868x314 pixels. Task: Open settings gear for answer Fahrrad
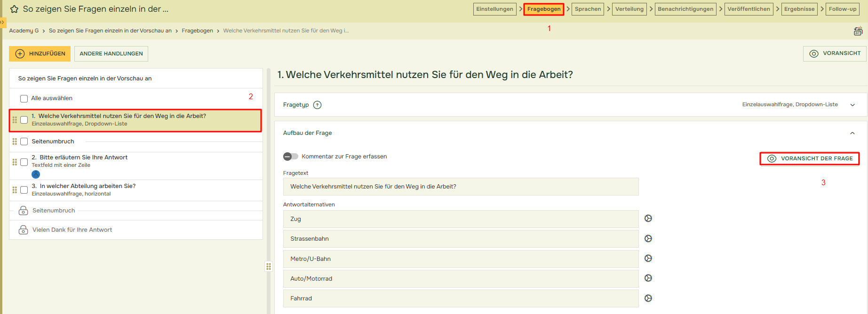[x=648, y=298]
